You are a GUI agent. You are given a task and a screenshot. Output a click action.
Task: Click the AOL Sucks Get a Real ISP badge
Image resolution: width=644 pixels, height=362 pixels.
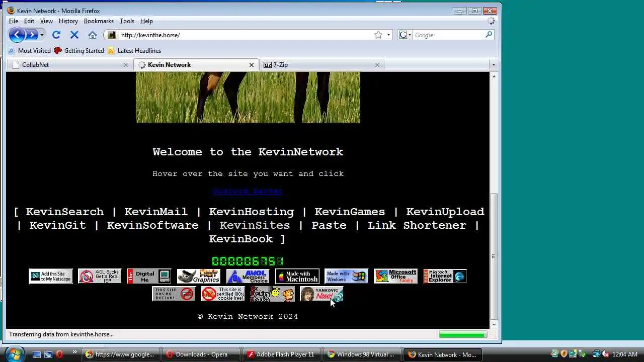(x=100, y=277)
